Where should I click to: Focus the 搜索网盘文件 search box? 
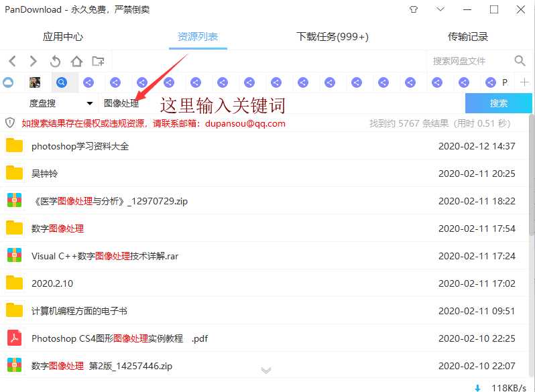click(471, 61)
